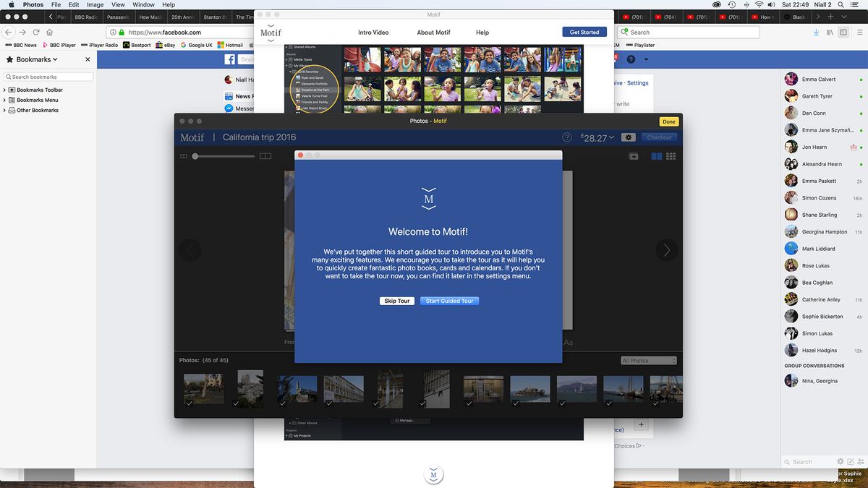Click the Firefox forward arrow
The height and width of the screenshot is (488, 868).
pos(23,32)
